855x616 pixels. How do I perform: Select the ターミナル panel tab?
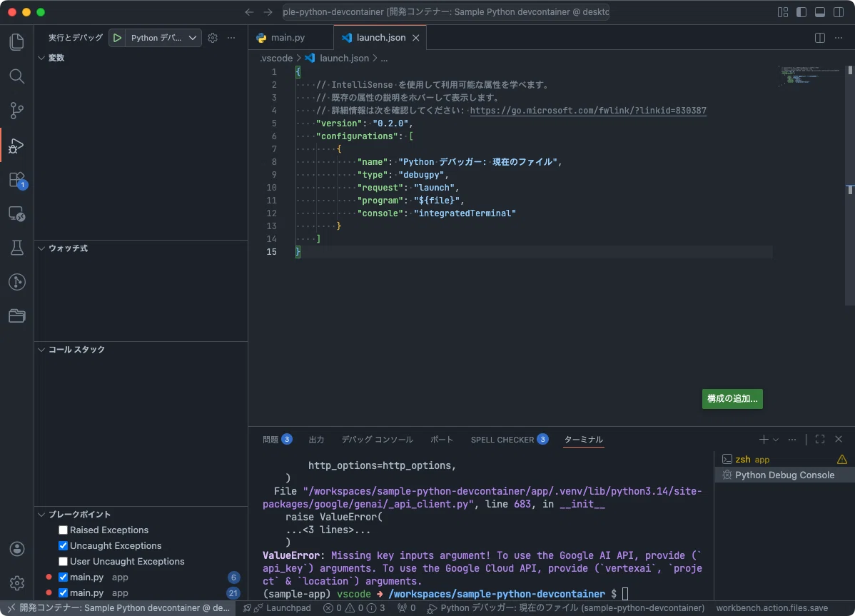tap(584, 440)
